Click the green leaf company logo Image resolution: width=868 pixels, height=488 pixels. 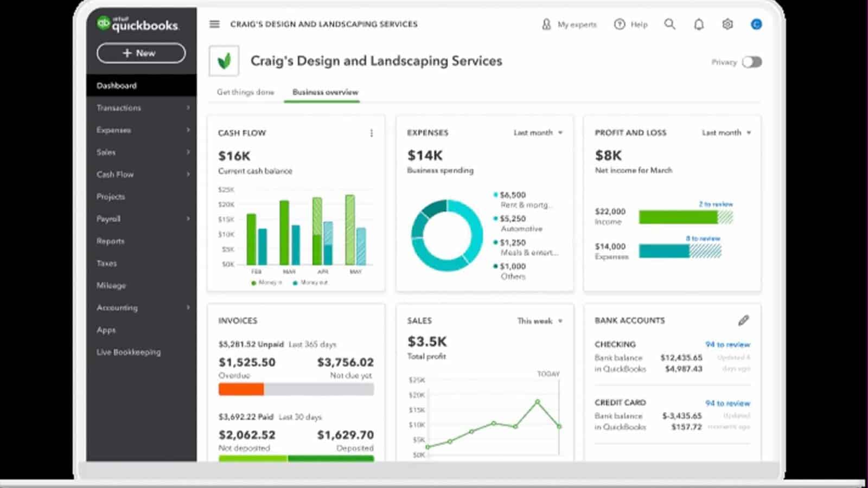click(x=224, y=61)
